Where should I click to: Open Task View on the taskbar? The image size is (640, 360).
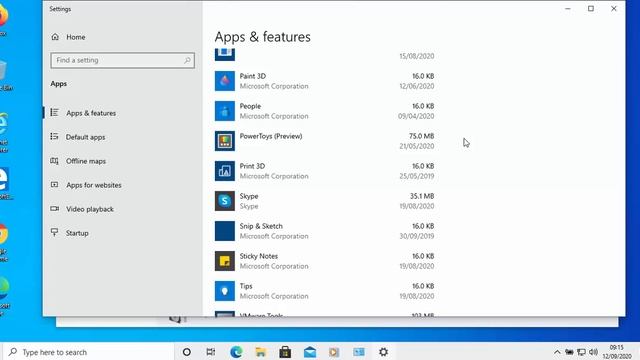coord(211,352)
